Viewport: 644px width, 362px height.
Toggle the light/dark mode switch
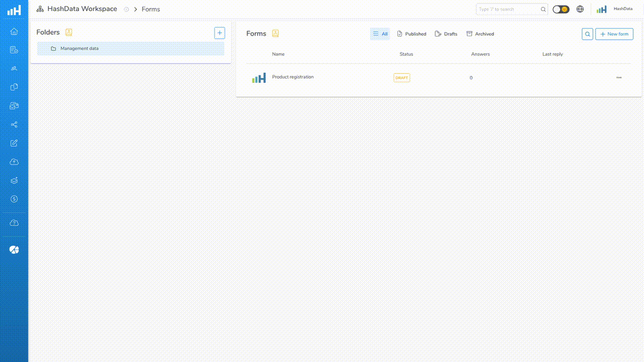560,9
